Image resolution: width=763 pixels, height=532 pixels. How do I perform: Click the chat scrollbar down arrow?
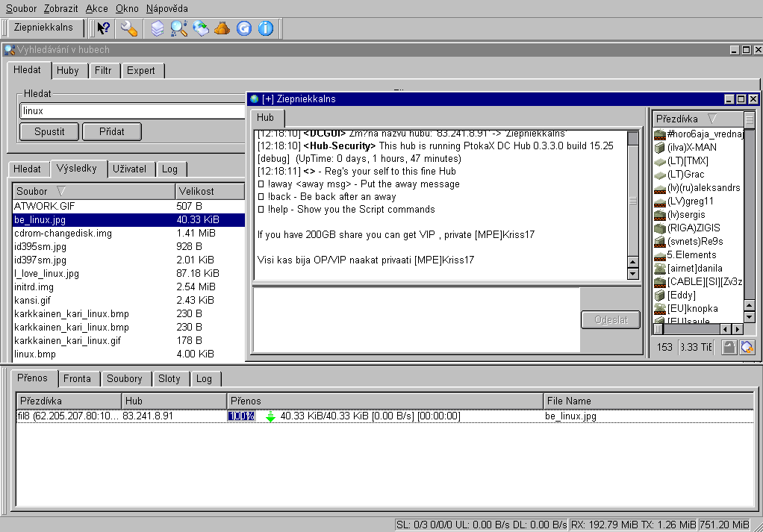pyautogui.click(x=632, y=274)
